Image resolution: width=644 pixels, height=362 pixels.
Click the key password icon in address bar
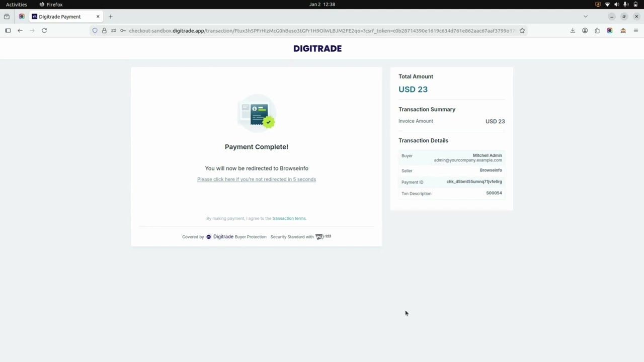coord(123,31)
